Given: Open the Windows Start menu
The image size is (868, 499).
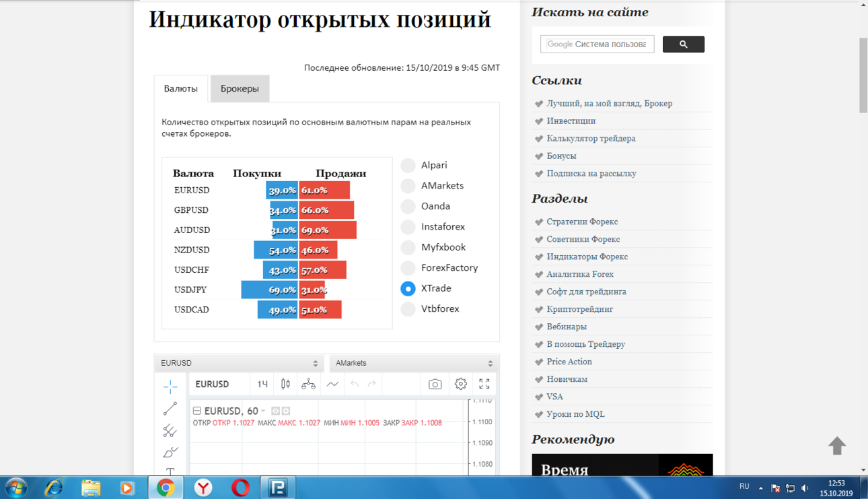Looking at the screenshot, I should (16, 487).
